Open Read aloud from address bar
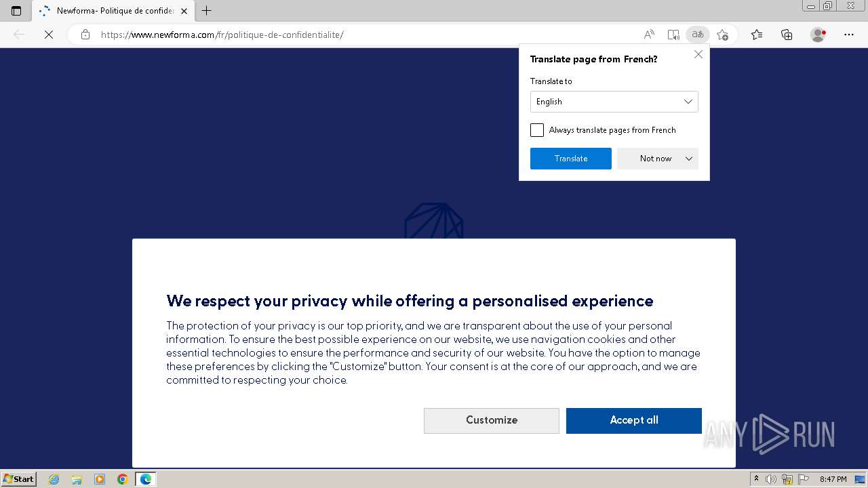This screenshot has height=488, width=868. 649,35
